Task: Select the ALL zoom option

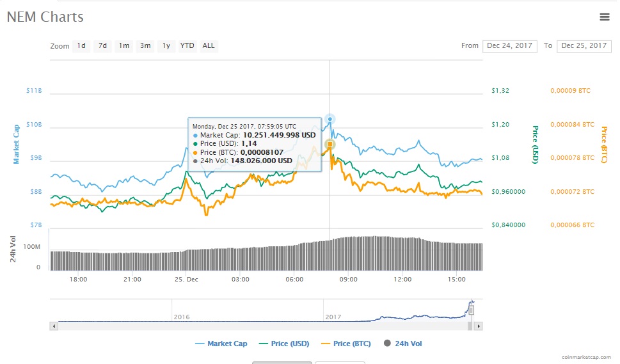Action: pos(209,46)
